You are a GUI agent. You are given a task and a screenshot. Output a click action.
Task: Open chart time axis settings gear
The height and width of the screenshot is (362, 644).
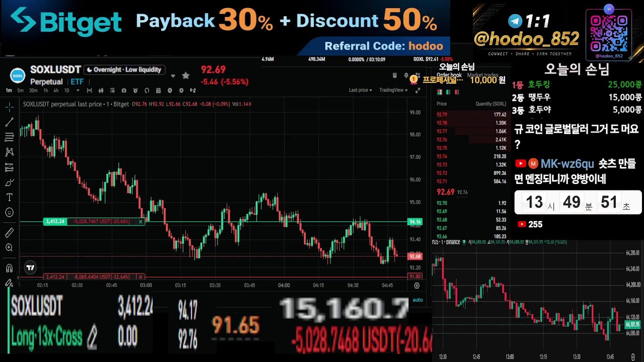click(x=417, y=286)
